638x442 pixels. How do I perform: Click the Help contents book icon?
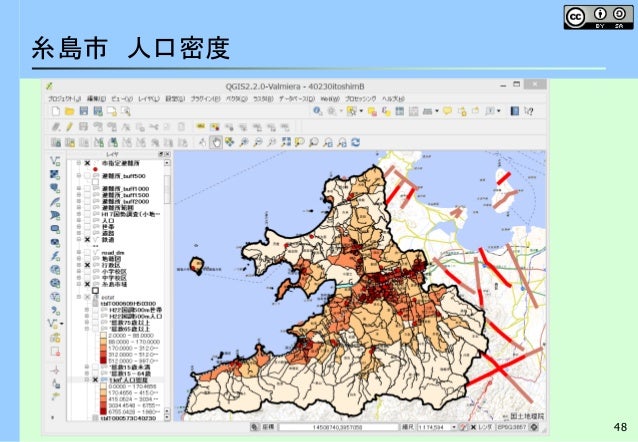514,111
